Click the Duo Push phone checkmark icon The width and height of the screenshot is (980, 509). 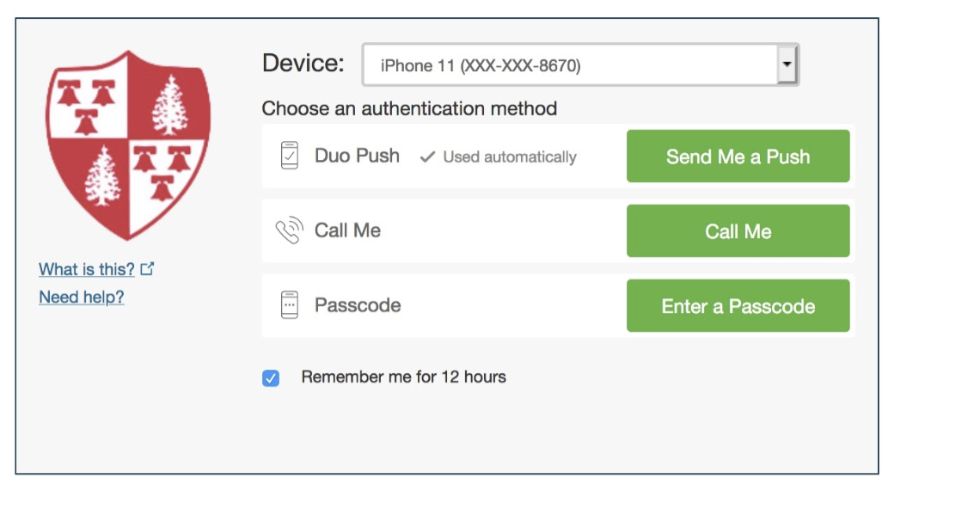point(290,156)
